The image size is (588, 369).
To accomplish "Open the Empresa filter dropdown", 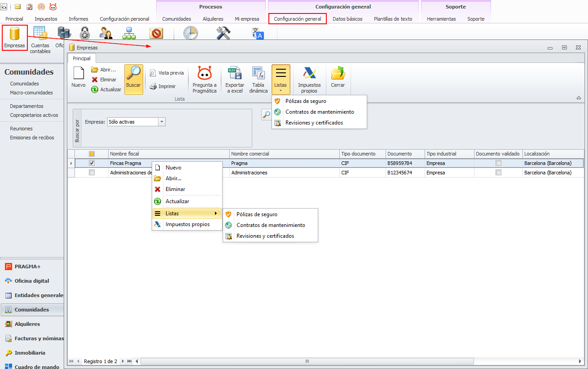I will [x=162, y=122].
